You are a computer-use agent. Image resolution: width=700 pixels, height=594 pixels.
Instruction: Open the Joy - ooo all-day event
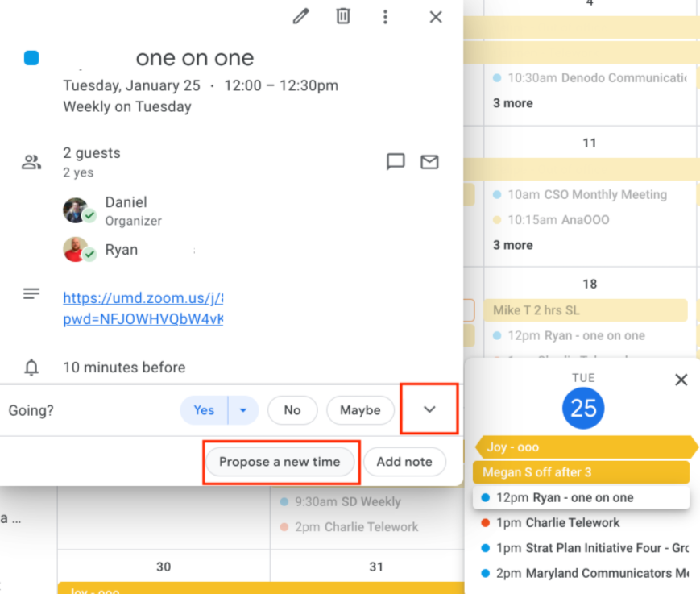coord(586,447)
